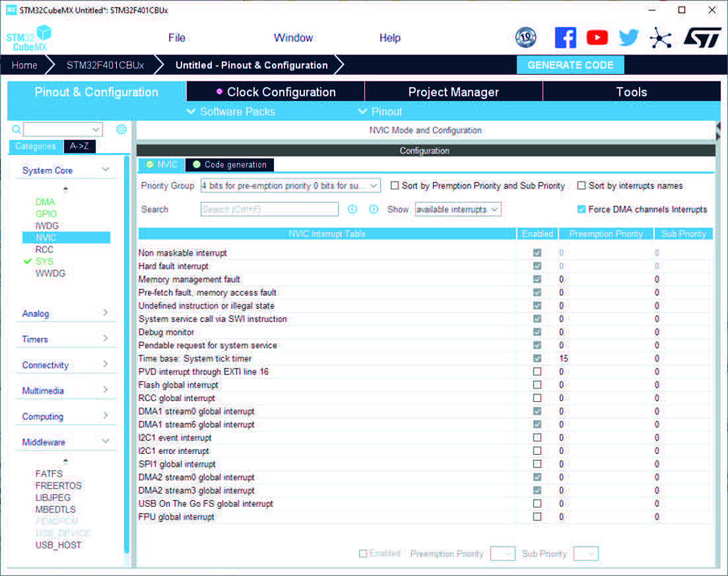This screenshot has width=728, height=576.
Task: Enable I2C1 event interrupt checkbox
Action: pos(537,437)
